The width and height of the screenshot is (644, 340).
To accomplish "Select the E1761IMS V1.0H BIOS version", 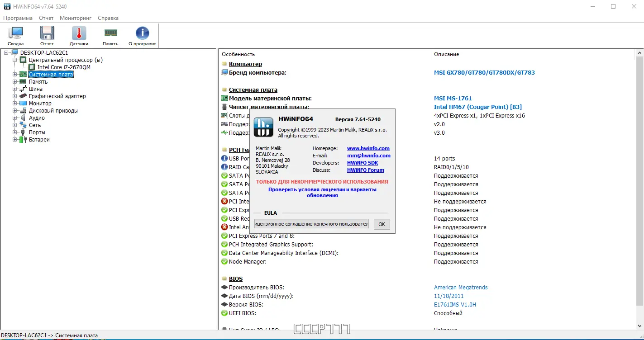I will [x=455, y=305].
